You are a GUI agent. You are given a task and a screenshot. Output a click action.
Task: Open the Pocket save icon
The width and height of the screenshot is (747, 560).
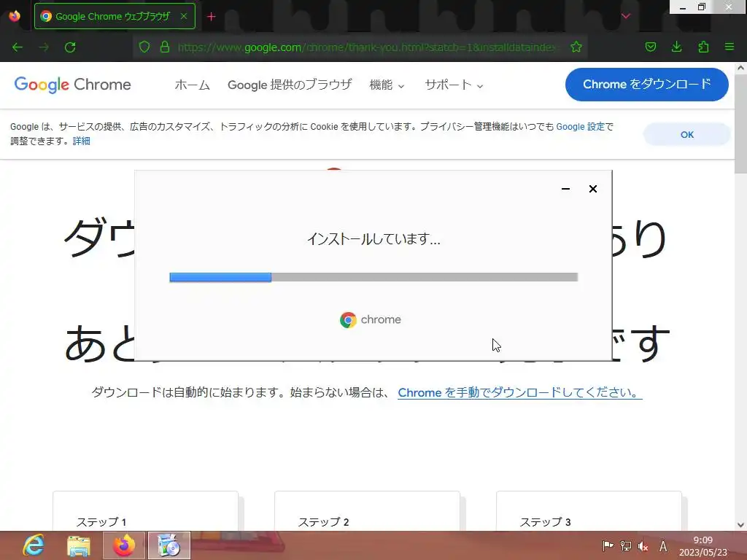pos(650,47)
